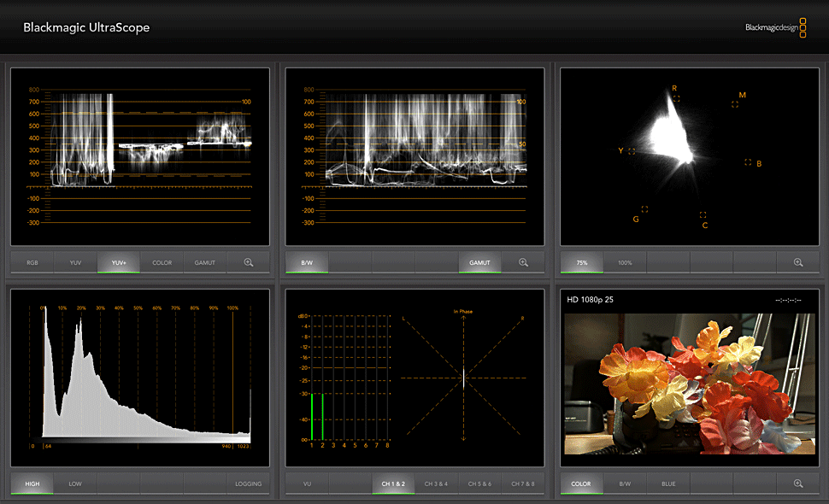Viewport: 829px width, 504px height.
Task: Enable YUV+ parade mode
Action: click(119, 262)
